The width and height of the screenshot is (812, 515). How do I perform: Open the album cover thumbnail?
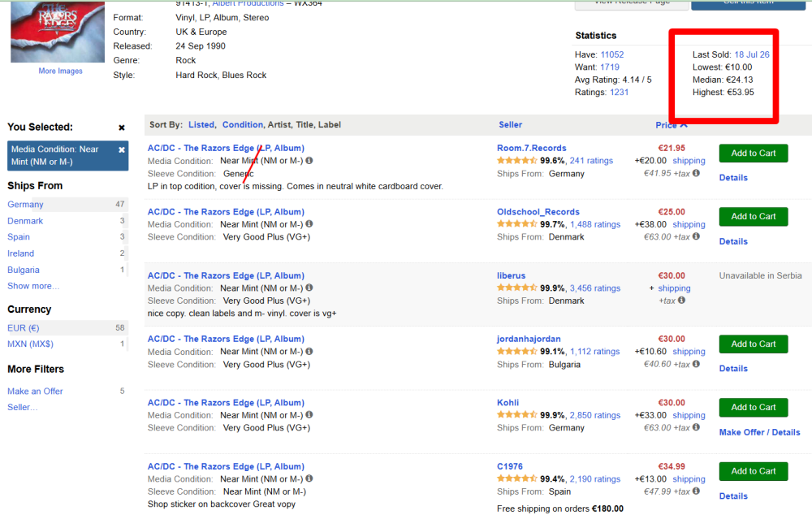tap(58, 32)
